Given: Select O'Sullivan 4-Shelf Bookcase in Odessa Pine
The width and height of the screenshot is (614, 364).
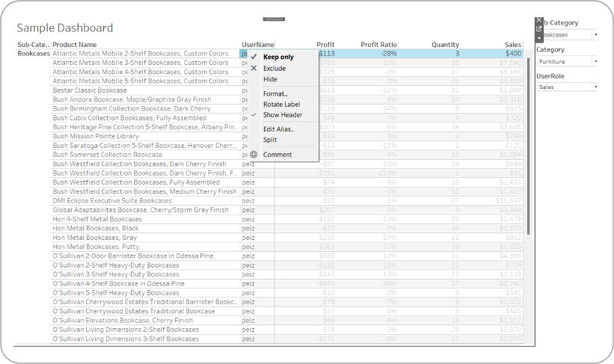Looking at the screenshot, I should [x=118, y=283].
